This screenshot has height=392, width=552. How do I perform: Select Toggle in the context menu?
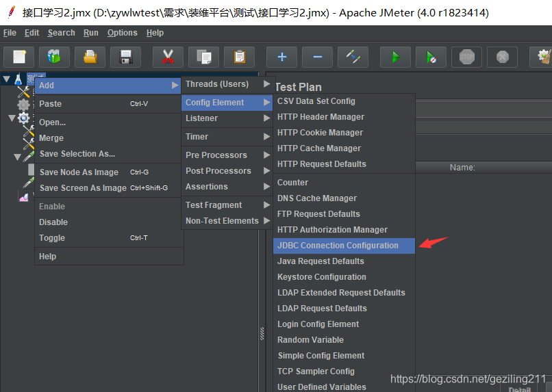(108, 238)
